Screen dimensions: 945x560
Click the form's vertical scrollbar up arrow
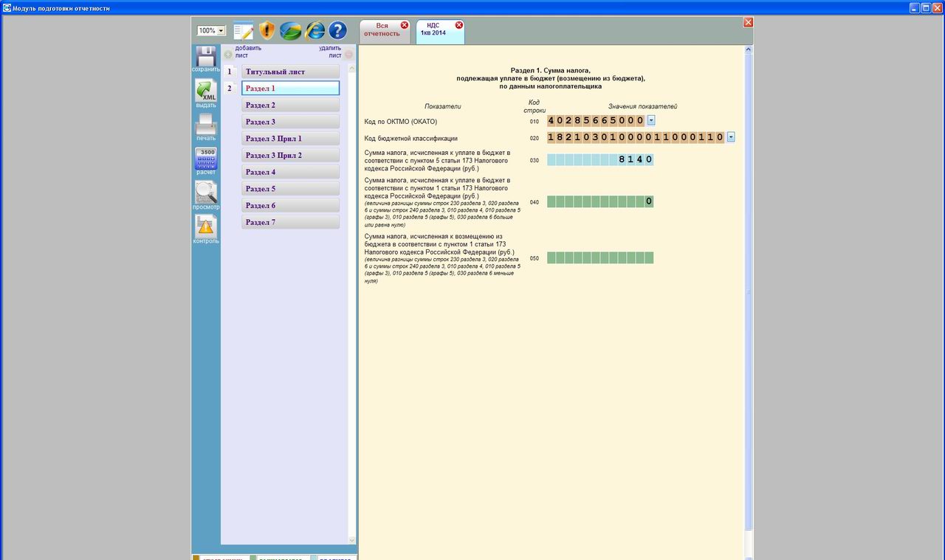(749, 50)
